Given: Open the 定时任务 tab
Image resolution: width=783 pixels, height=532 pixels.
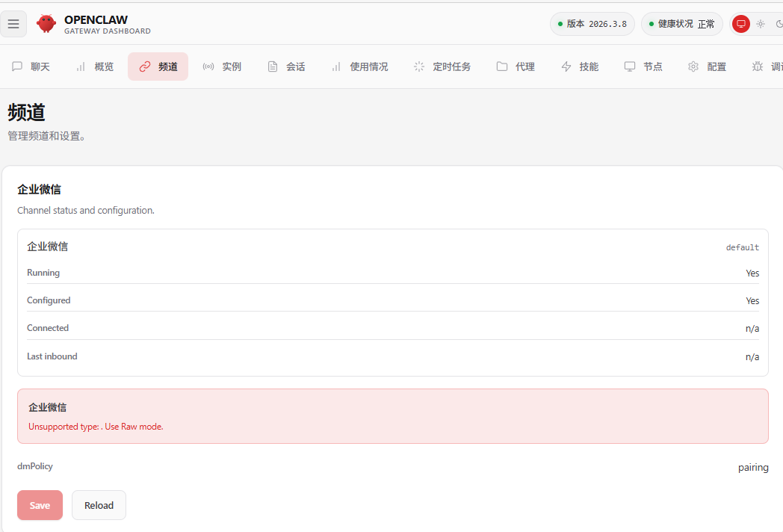Looking at the screenshot, I should [x=442, y=66].
